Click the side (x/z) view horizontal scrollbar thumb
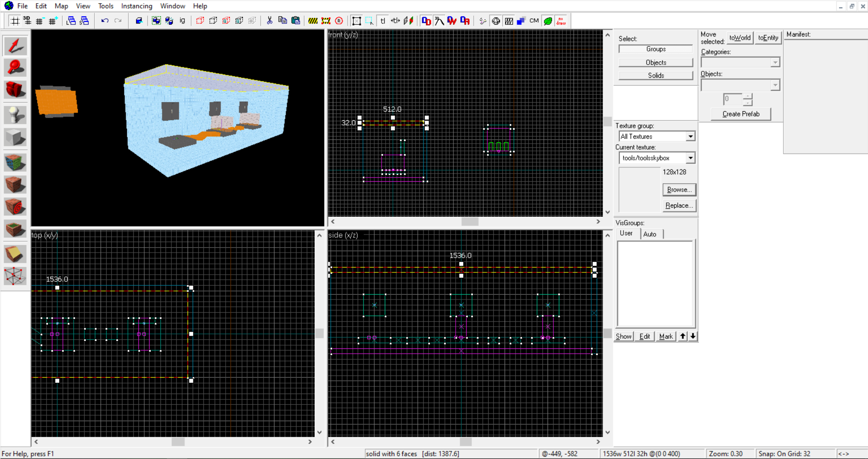Viewport: 868px width, 459px height. click(x=466, y=442)
